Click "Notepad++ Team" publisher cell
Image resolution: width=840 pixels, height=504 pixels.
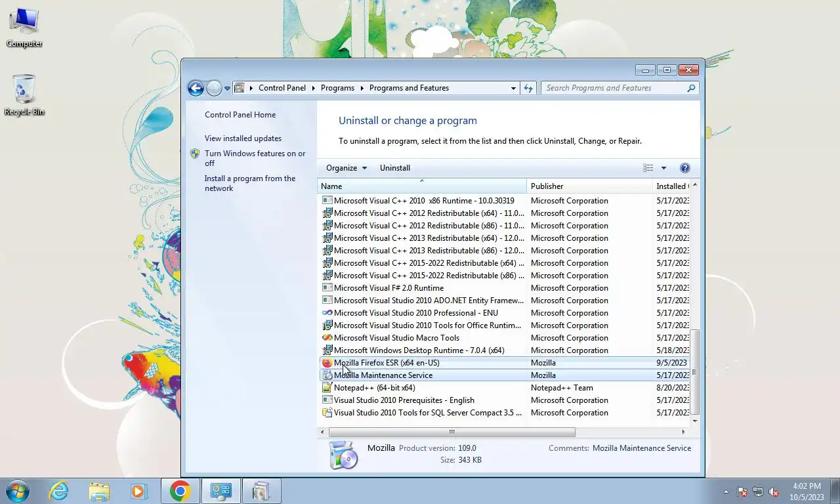(562, 388)
